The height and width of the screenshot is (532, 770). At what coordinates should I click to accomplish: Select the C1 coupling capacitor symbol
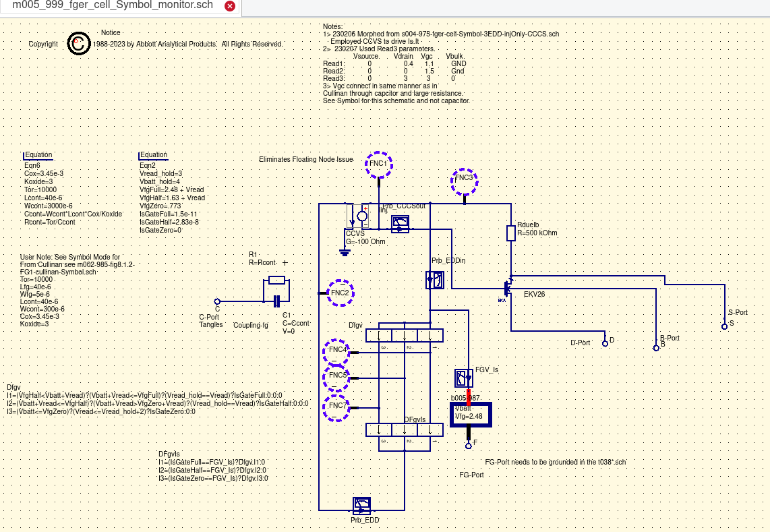[x=276, y=301]
